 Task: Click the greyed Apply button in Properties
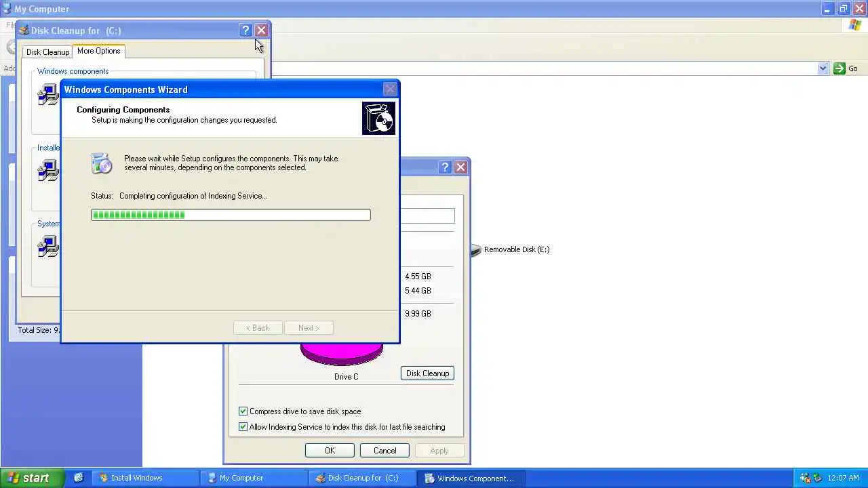tap(439, 451)
